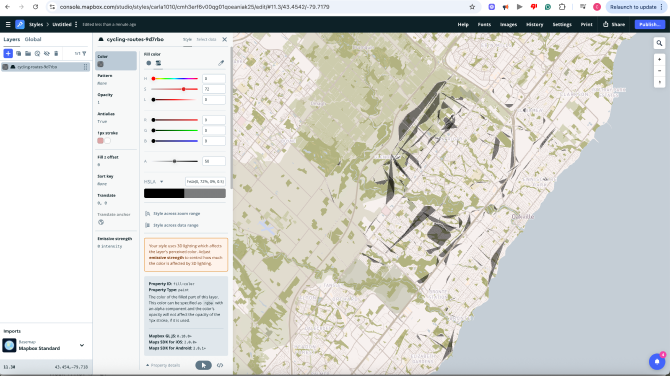Delete selected layer with trash icon

56,53
